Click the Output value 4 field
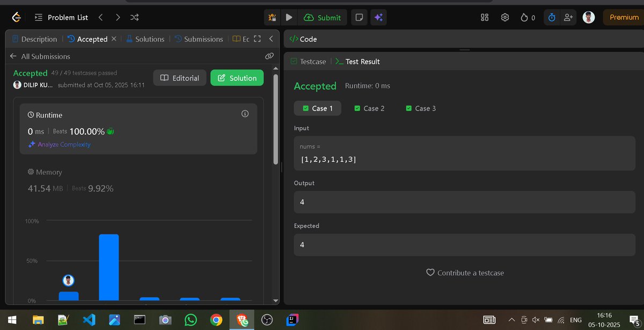Screen dimensions: 644x330 click(465, 202)
